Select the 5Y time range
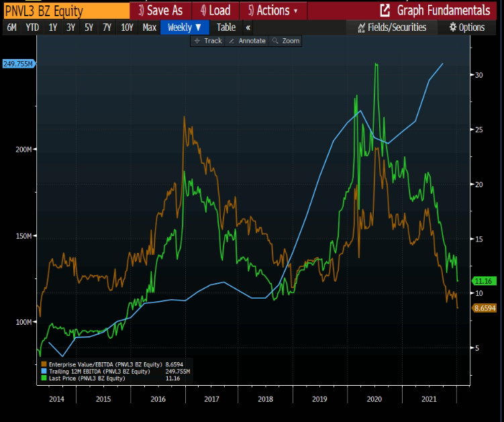 coord(89,28)
